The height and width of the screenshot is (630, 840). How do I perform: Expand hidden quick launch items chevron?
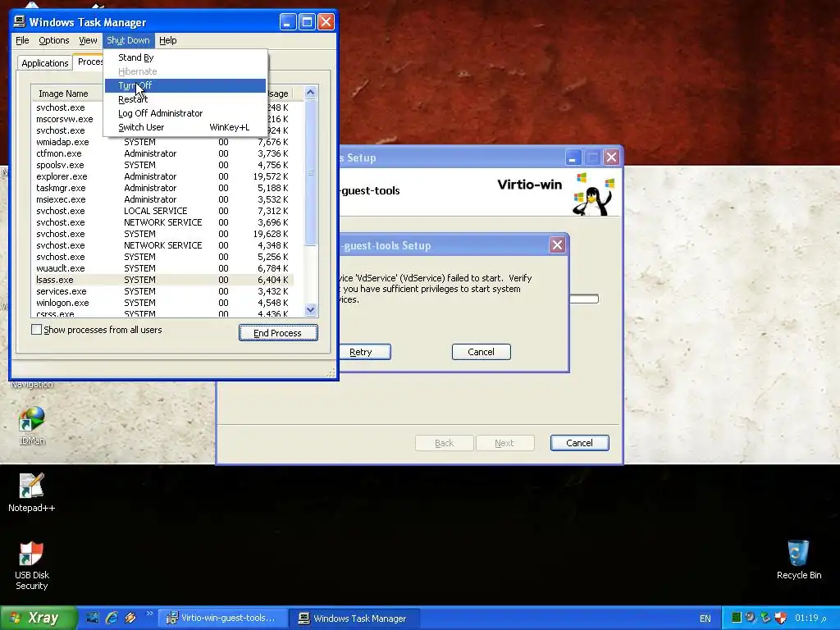149,614
